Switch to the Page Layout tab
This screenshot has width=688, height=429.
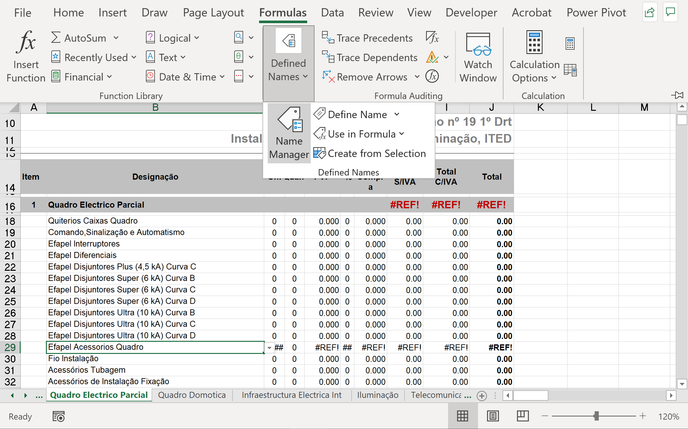coord(213,13)
